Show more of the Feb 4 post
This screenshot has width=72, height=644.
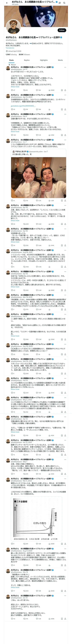click(15, 131)
